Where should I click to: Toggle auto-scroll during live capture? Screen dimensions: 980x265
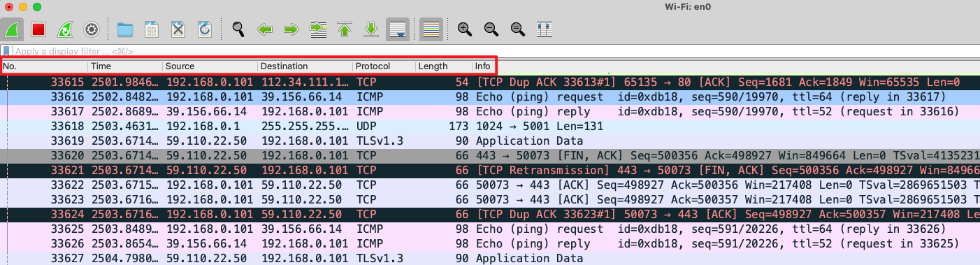click(398, 29)
